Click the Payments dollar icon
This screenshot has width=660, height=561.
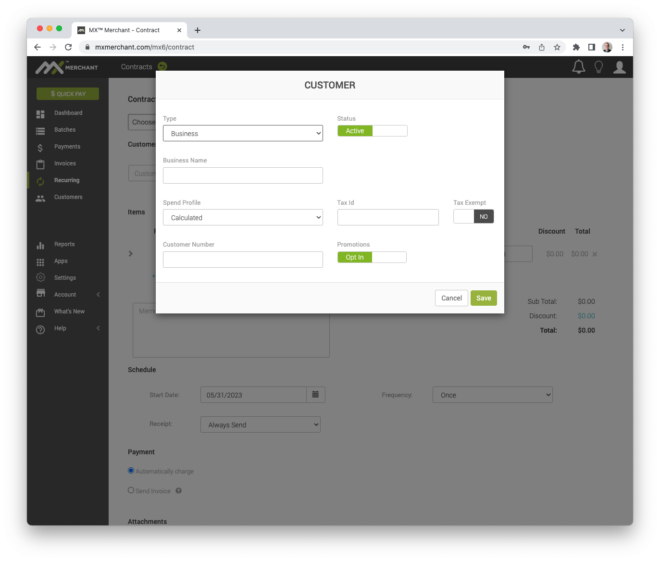(x=40, y=147)
